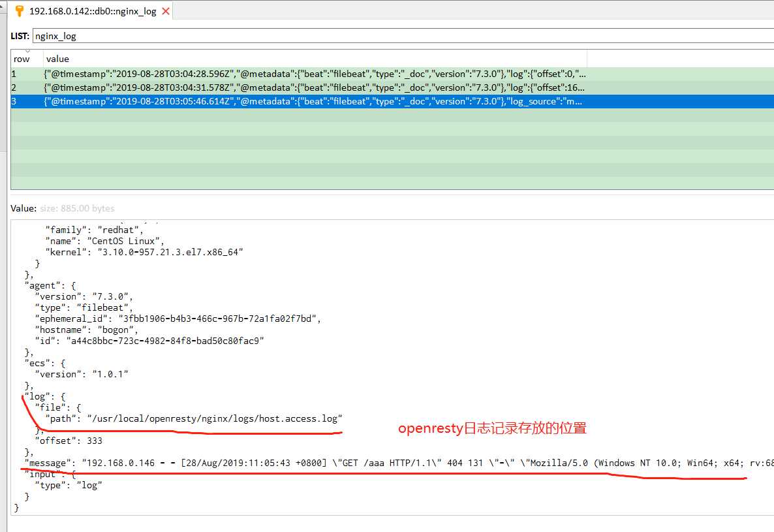This screenshot has height=532, width=774.
Task: Click the "family": "redhat" line
Action: pos(94,230)
